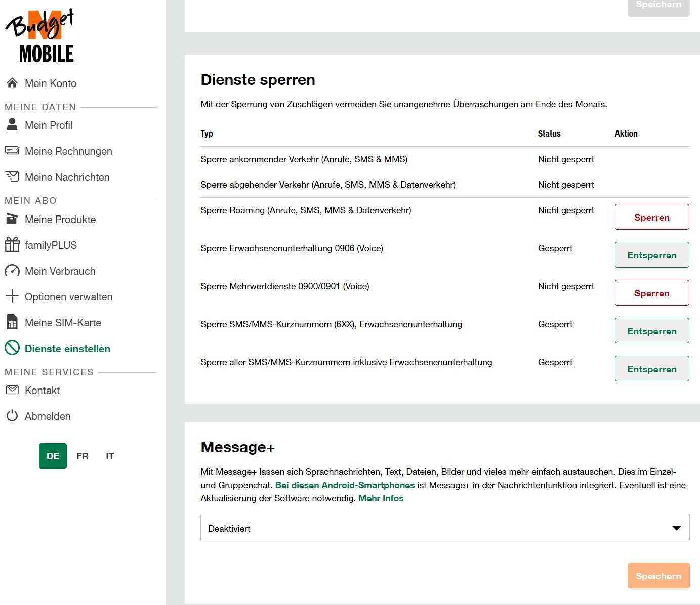700x605 pixels.
Task: Open Optionen verwalten in the sidebar
Action: 68,297
